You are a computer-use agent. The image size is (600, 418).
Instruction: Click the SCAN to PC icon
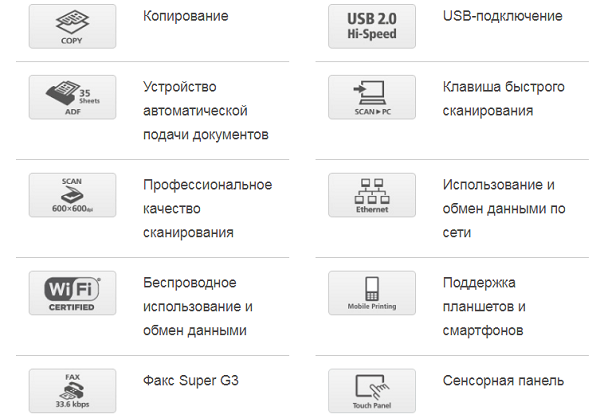pyautogui.click(x=372, y=97)
